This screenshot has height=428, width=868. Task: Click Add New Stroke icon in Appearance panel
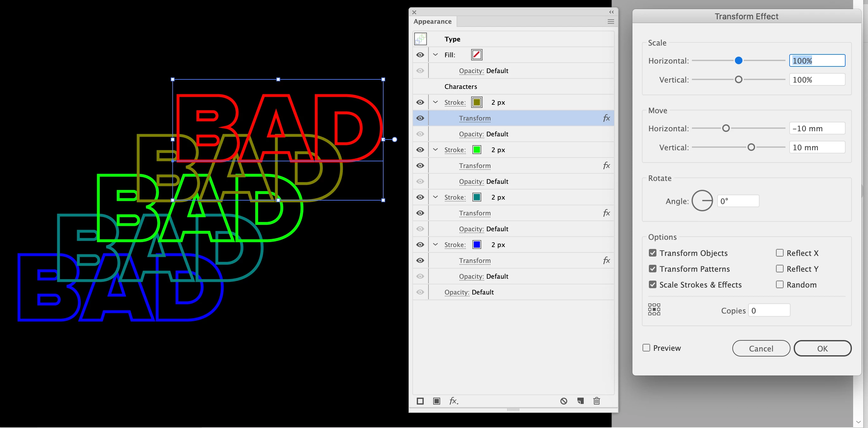point(420,401)
